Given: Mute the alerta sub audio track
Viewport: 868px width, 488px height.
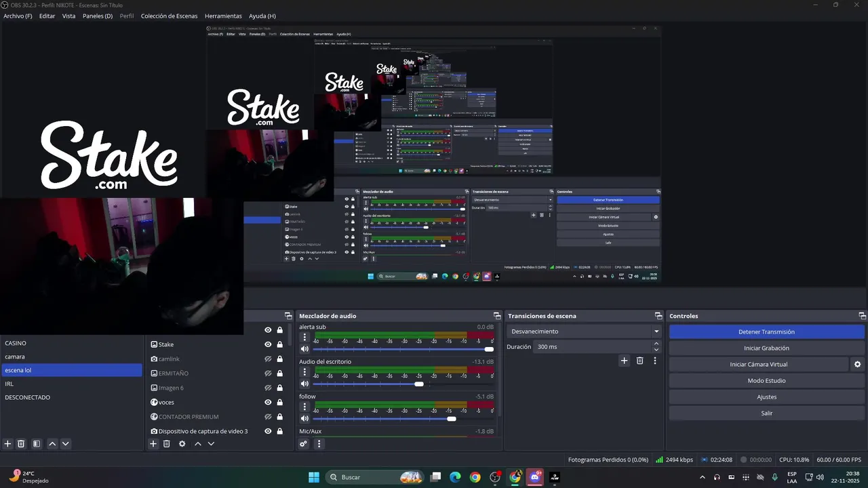Looking at the screenshot, I should [x=304, y=349].
